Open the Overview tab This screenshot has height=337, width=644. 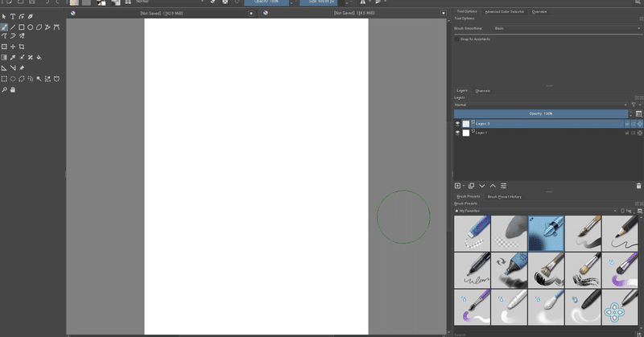click(539, 11)
